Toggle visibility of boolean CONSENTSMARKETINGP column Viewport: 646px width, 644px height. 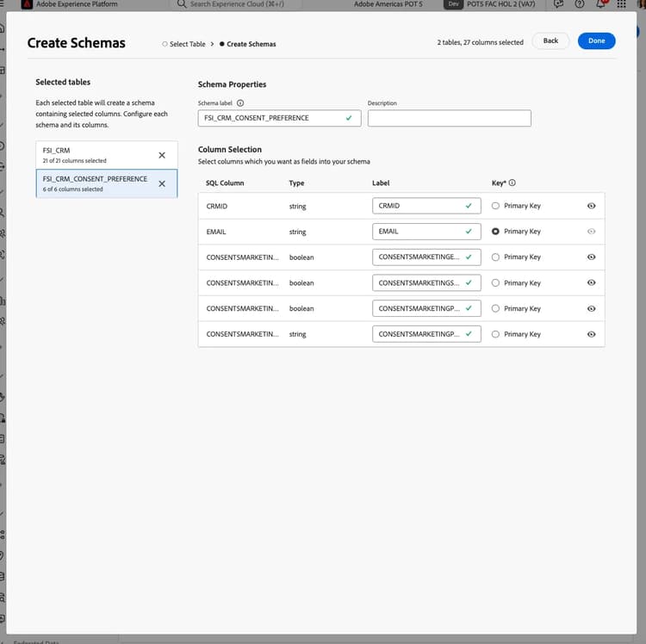591,308
